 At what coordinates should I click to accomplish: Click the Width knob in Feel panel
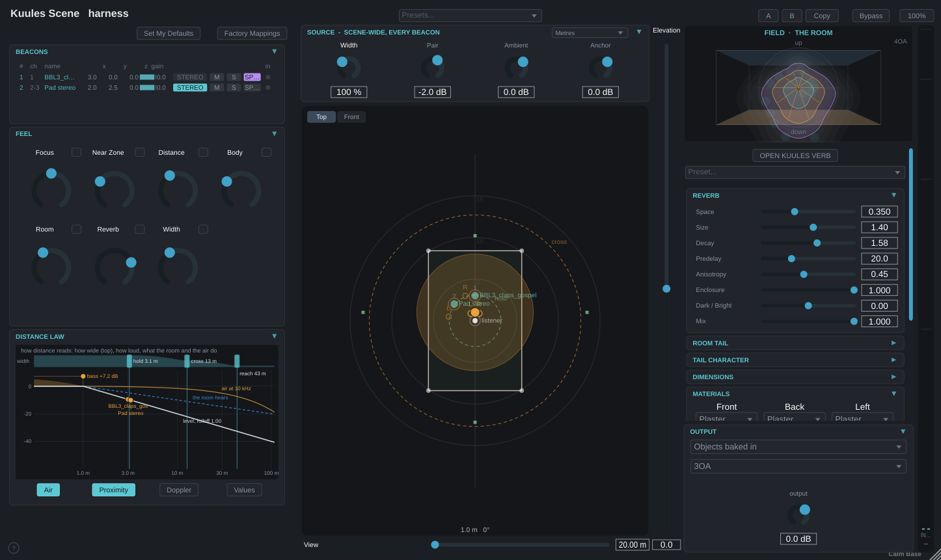(x=178, y=265)
